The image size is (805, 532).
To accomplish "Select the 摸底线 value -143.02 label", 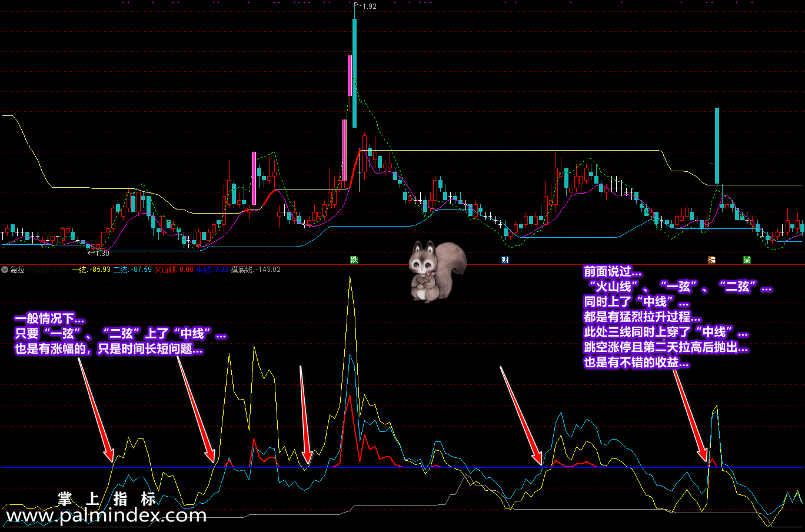I will click(x=256, y=270).
